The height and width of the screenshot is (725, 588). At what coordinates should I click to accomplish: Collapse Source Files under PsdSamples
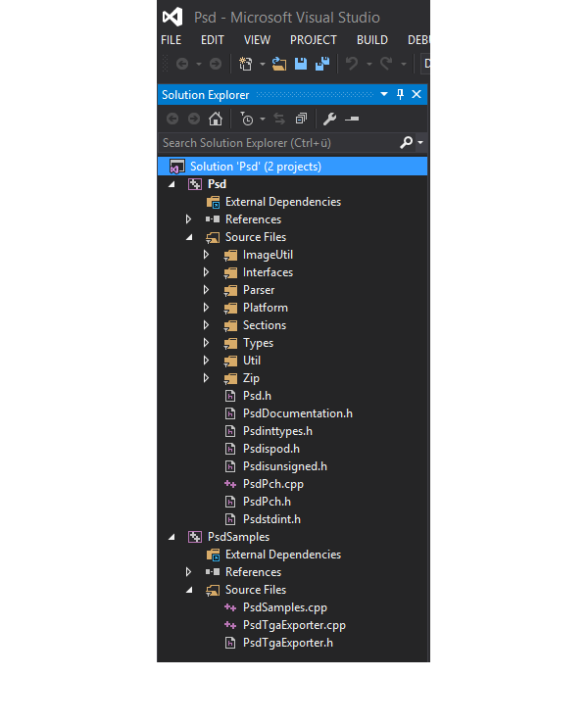(189, 590)
